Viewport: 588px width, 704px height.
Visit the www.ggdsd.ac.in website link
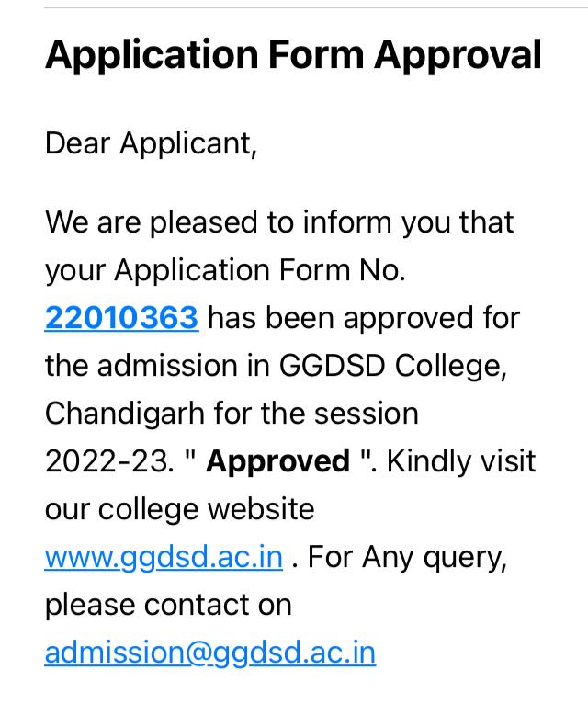coord(164,558)
